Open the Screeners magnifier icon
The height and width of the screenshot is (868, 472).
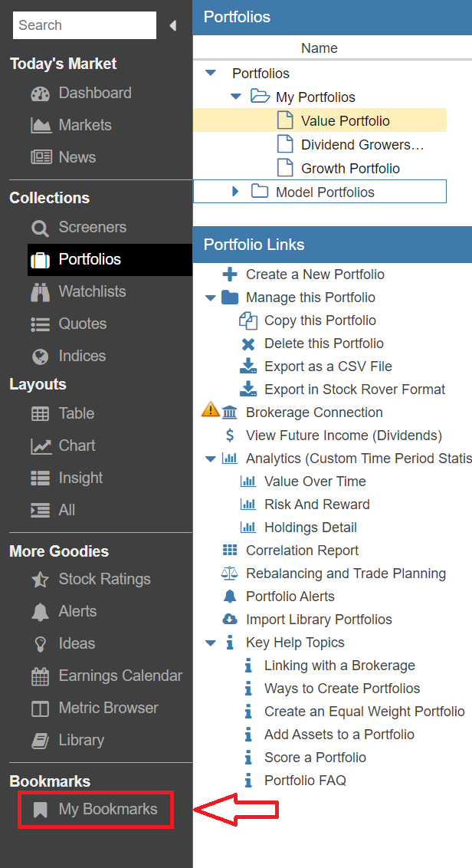point(40,228)
